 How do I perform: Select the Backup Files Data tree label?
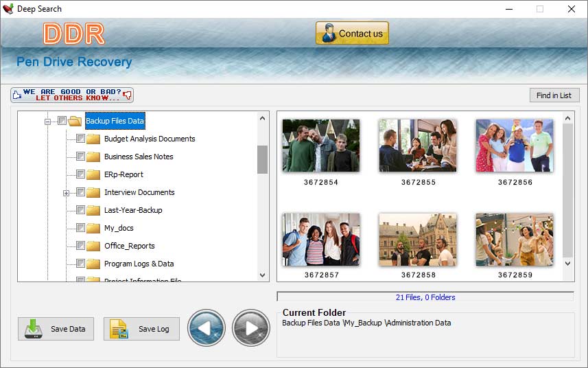115,121
